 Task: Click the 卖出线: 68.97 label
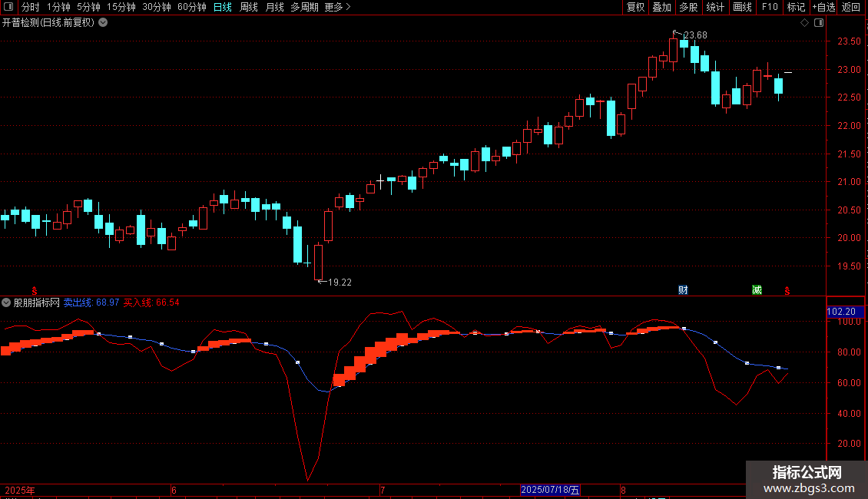tap(91, 302)
